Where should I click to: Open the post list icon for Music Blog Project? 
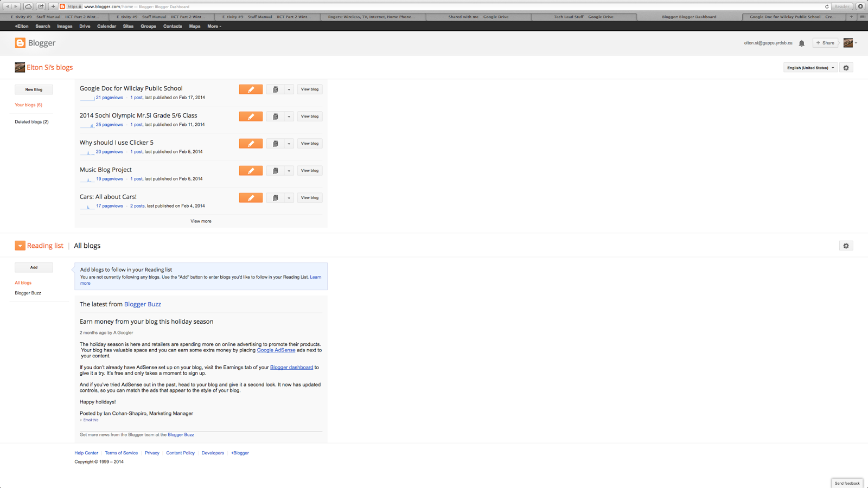[275, 171]
